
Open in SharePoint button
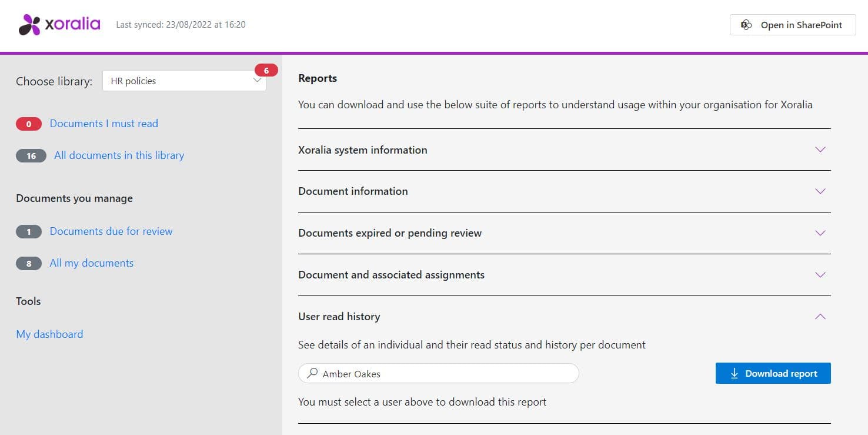[x=793, y=25]
